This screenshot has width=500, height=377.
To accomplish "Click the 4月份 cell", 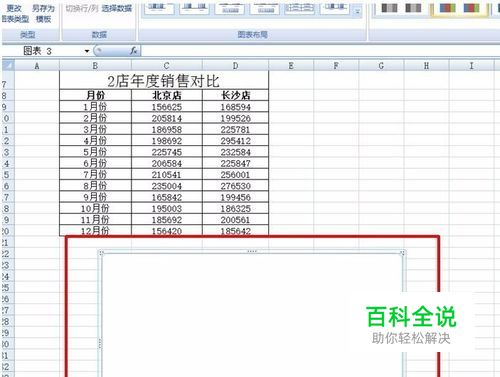I will [95, 141].
